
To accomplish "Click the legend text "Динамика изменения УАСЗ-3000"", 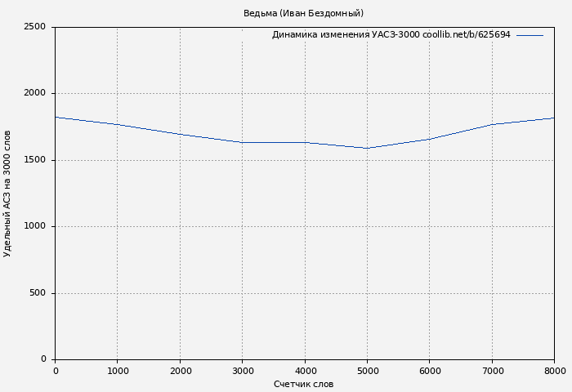I will point(346,35).
